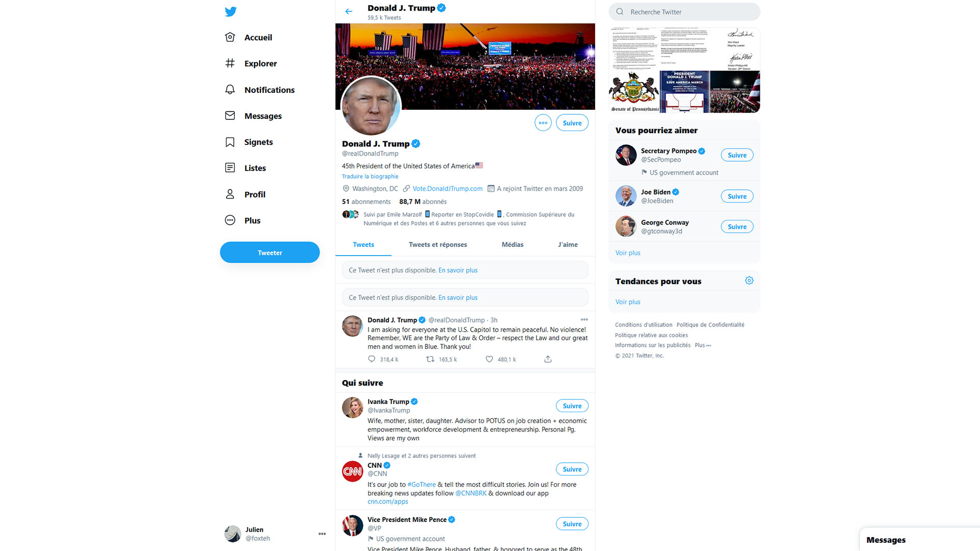The image size is (980, 551).
Task: Switch to Tweets et réponses tab
Action: pyautogui.click(x=438, y=245)
